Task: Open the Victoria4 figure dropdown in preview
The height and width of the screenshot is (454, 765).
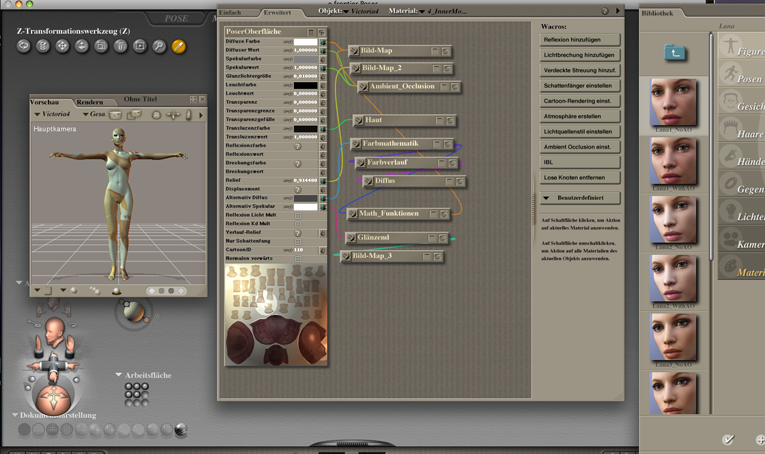Action: [52, 114]
